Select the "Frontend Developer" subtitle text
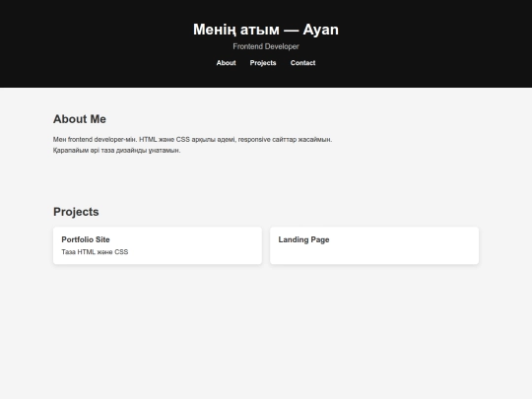Viewport: 532px width, 399px height. (x=266, y=46)
